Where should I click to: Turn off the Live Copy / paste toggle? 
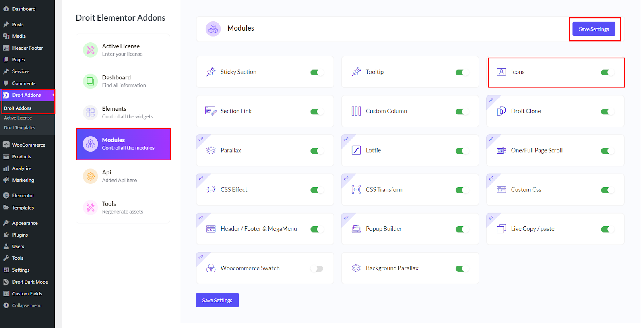[x=607, y=229]
